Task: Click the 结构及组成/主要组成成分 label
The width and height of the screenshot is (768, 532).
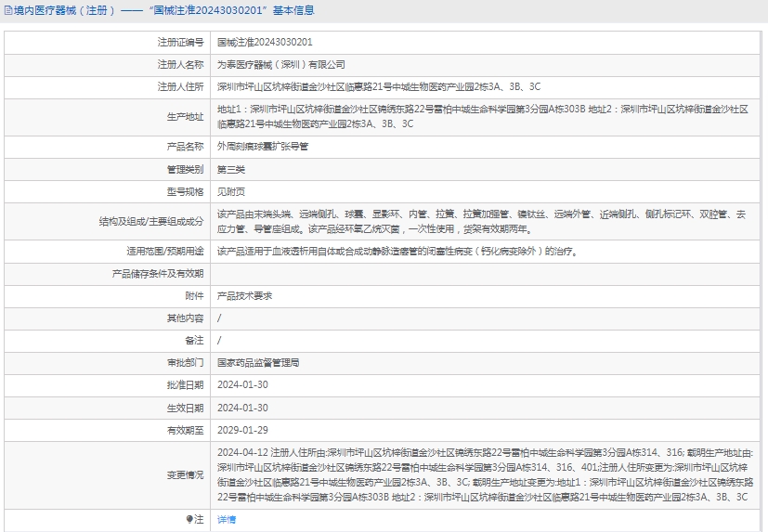Action: (x=151, y=222)
